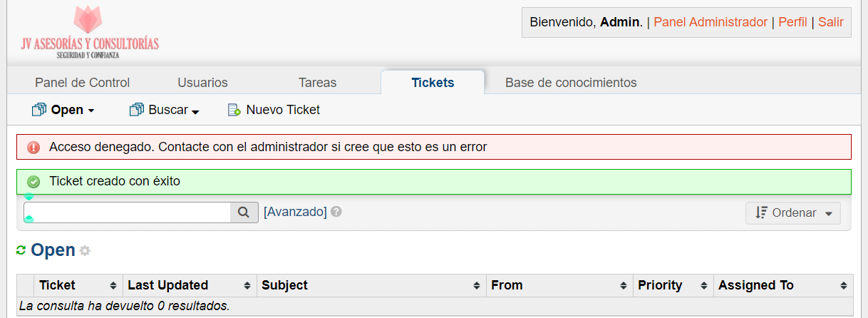This screenshot has height=318, width=868.
Task: Open the Base de conocimientos tab
Action: (x=571, y=83)
